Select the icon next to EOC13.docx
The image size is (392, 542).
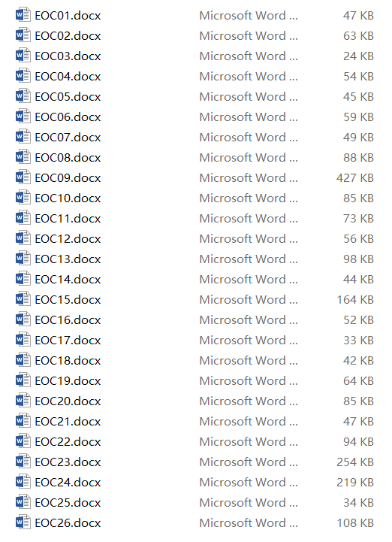(23, 259)
